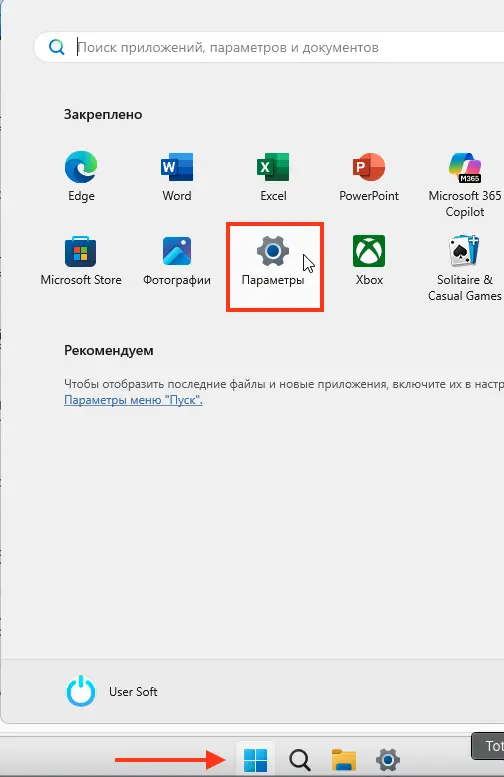Open Solitaire & Casual Games
504x777 pixels.
click(x=465, y=269)
